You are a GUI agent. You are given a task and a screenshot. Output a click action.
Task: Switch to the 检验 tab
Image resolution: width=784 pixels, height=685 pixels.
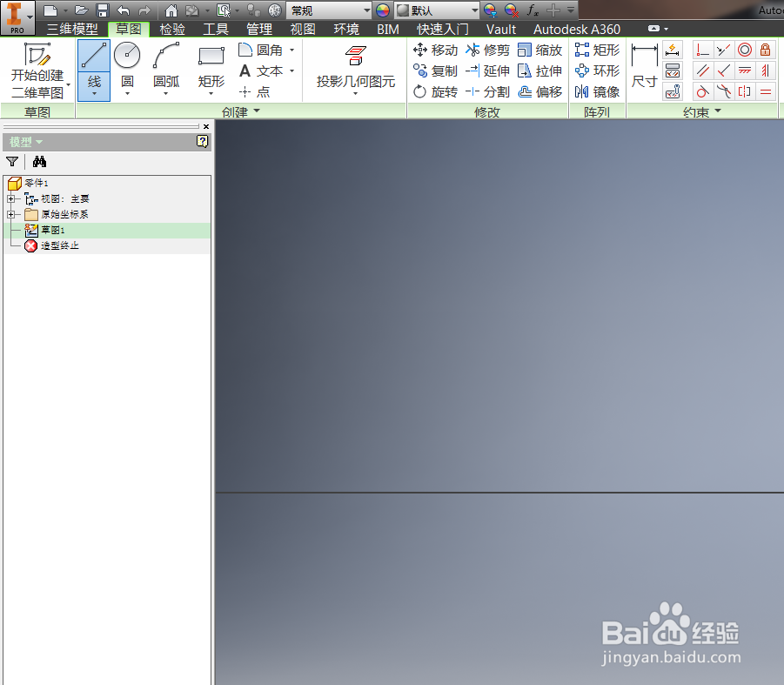[172, 29]
